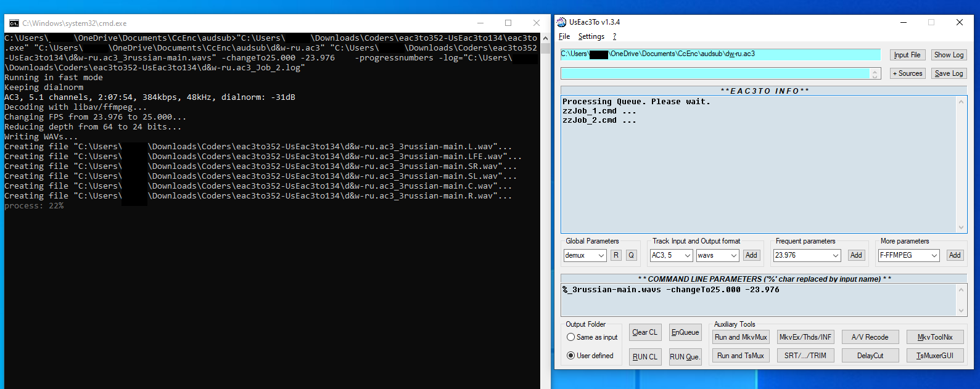Maximize the cmd.exe window
Image resolution: width=980 pixels, height=389 pixels.
click(x=508, y=23)
